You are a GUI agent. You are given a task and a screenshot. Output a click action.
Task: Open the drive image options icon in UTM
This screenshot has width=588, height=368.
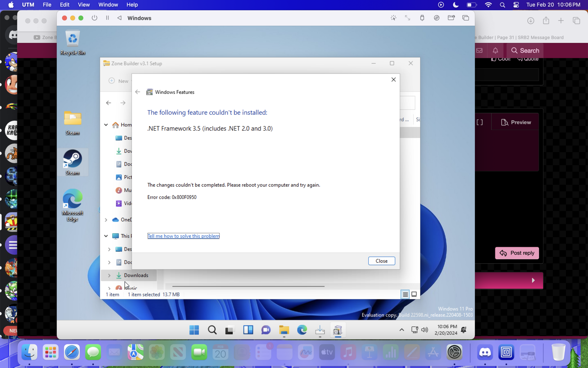(x=437, y=18)
